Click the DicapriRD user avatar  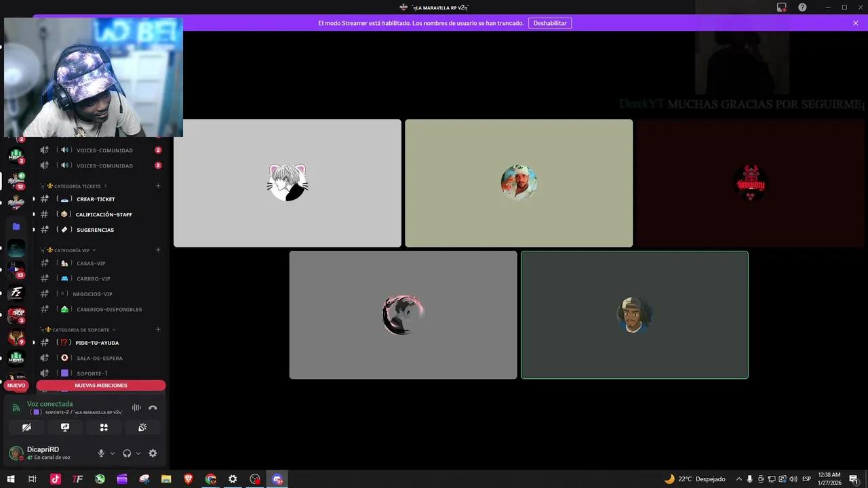(x=15, y=453)
